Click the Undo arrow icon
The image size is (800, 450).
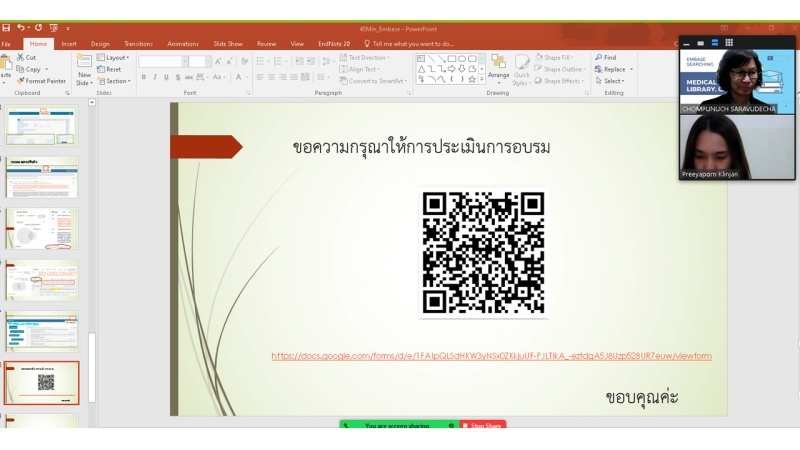click(21, 28)
